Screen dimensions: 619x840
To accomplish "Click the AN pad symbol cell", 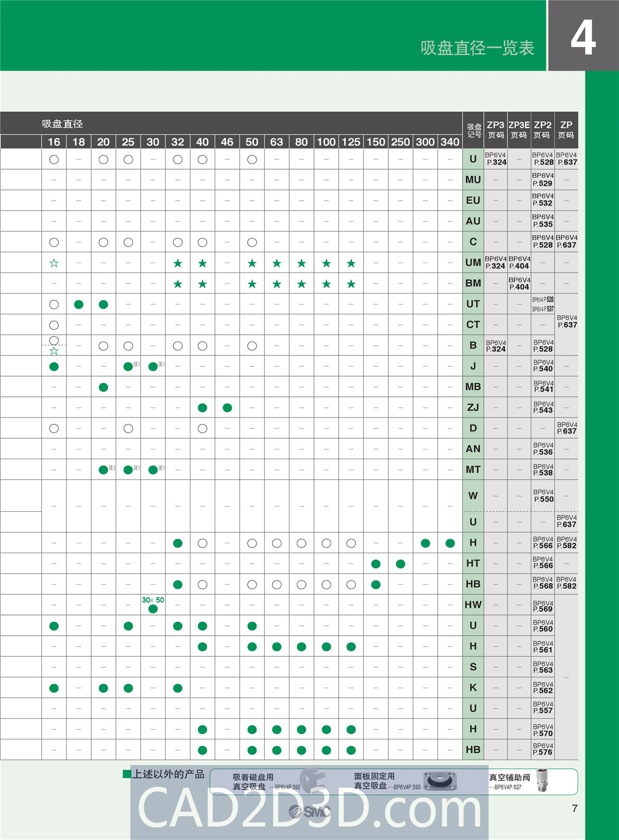I will [473, 449].
